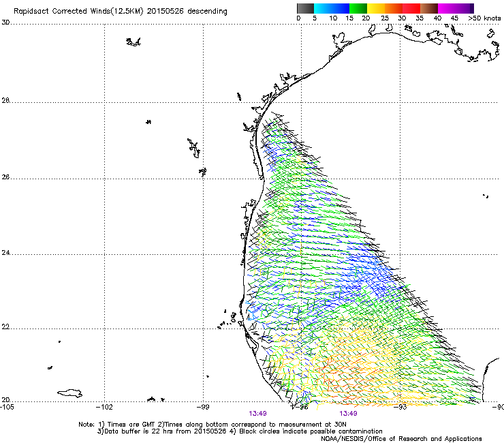Image resolution: width=504 pixels, height=443 pixels.
Task: Click the gray 0-5 knots legend swatch
Action: point(305,8)
